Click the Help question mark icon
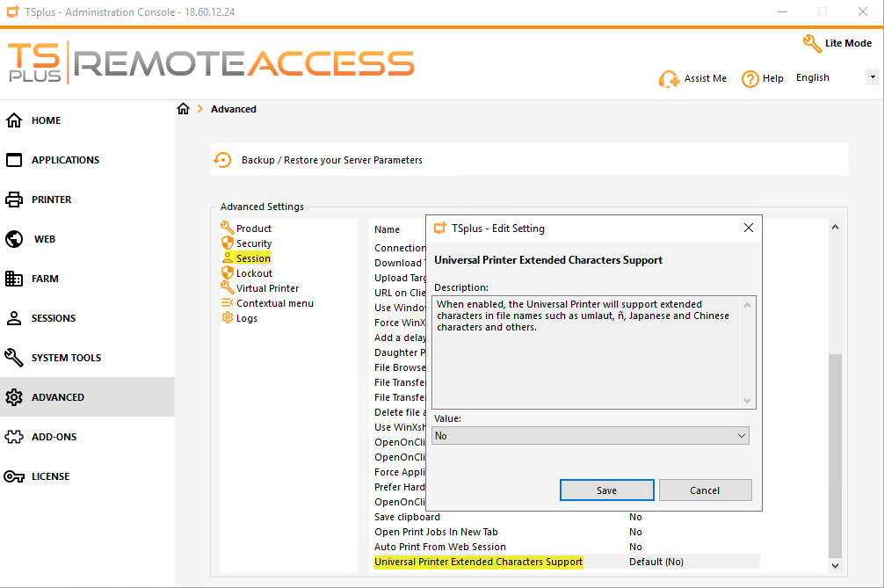 pyautogui.click(x=750, y=79)
